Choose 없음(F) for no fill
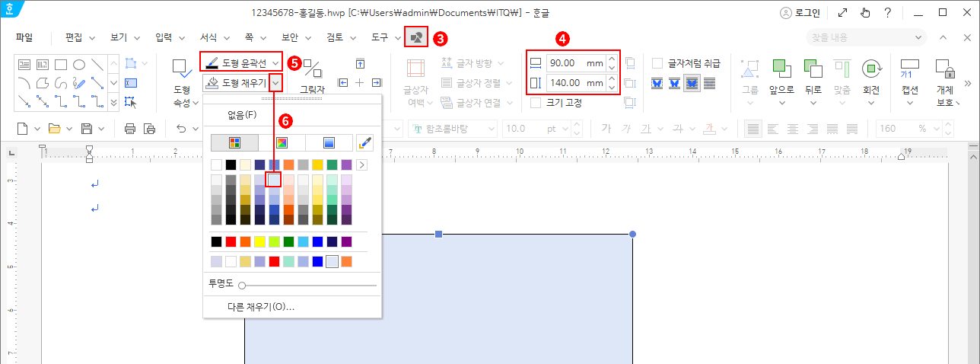The width and height of the screenshot is (980, 364). [x=242, y=115]
